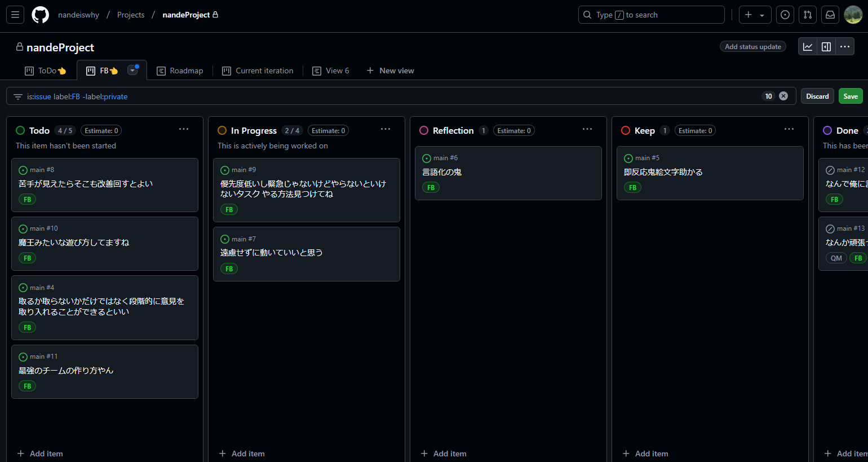Open the FB view options dropdown arrow
The image size is (868, 462).
pyautogui.click(x=132, y=71)
